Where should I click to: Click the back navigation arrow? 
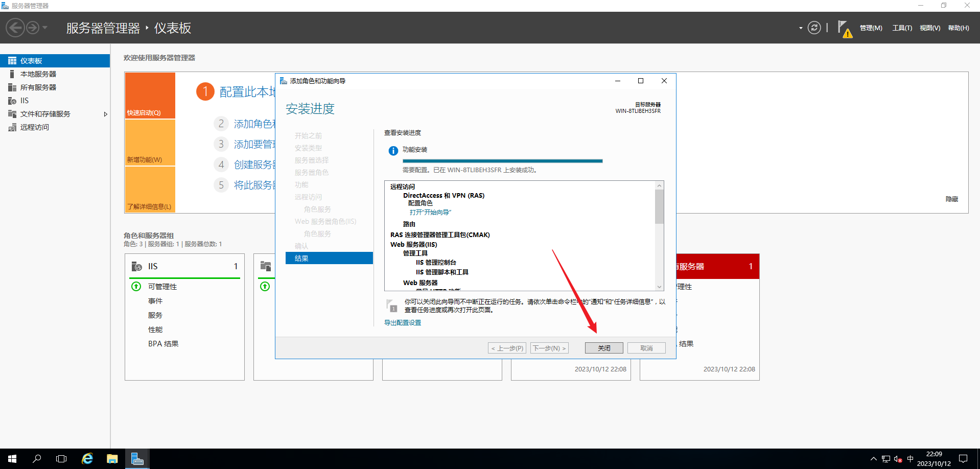click(x=15, y=28)
